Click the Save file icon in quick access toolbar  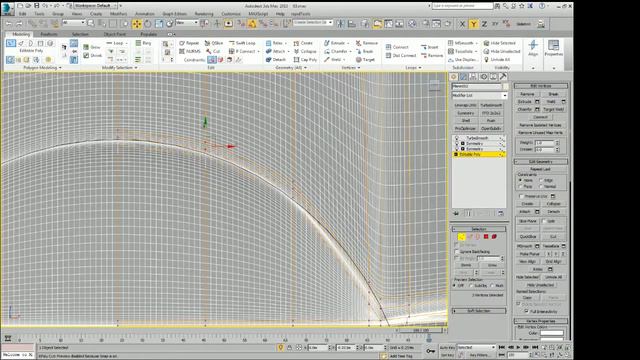point(36,6)
